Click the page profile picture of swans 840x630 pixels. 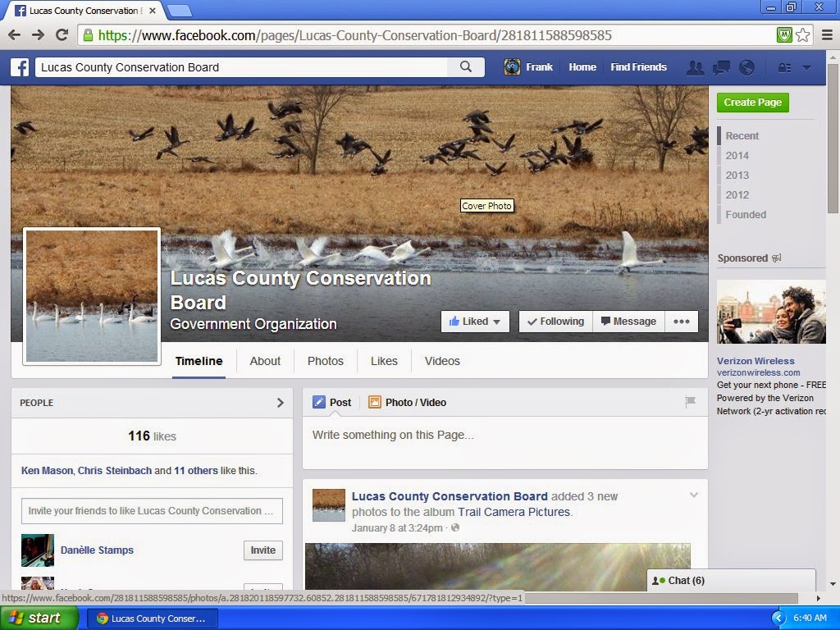pyautogui.click(x=92, y=296)
